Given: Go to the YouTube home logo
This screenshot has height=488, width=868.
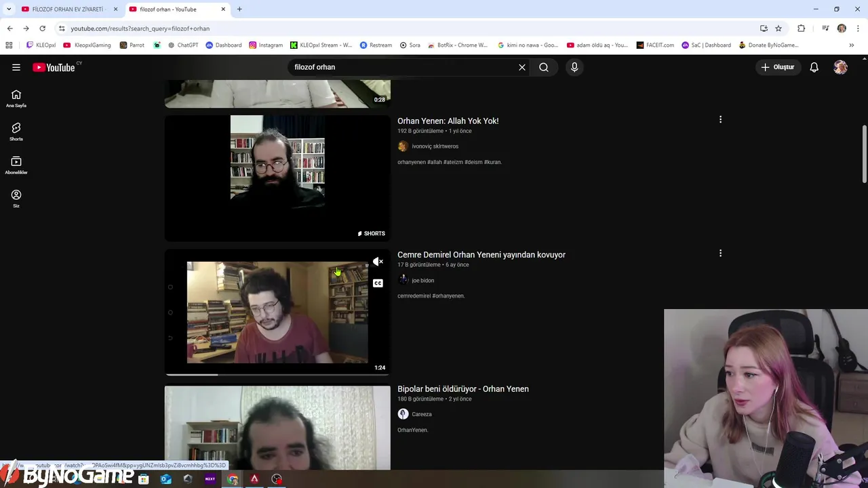Looking at the screenshot, I should coord(54,67).
